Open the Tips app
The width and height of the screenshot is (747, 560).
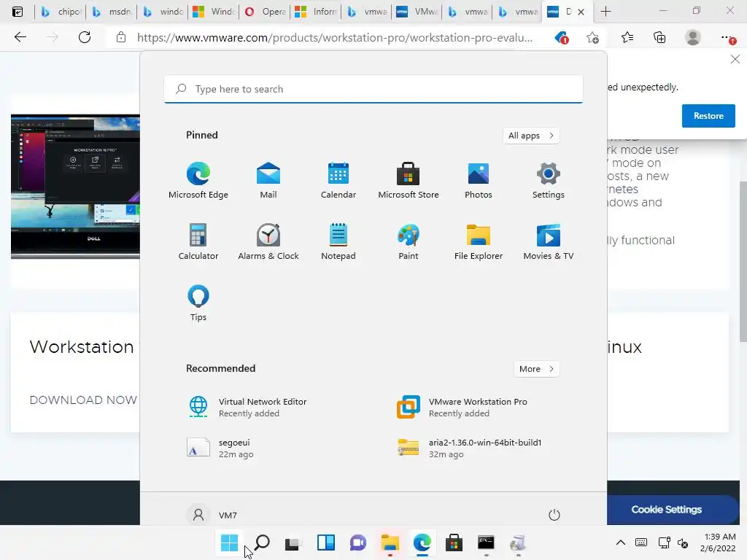198,303
